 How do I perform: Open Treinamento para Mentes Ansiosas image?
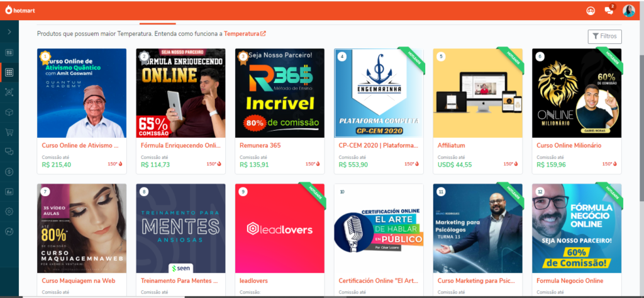(180, 228)
